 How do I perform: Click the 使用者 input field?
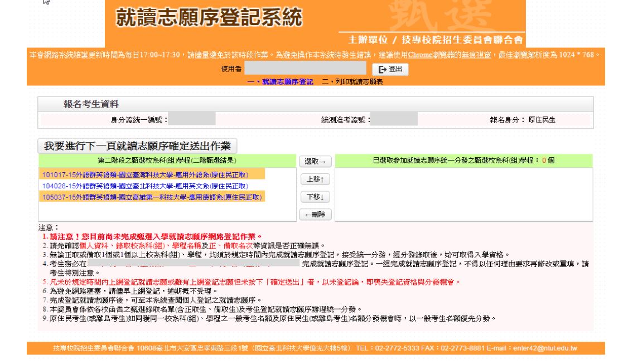[x=305, y=68]
